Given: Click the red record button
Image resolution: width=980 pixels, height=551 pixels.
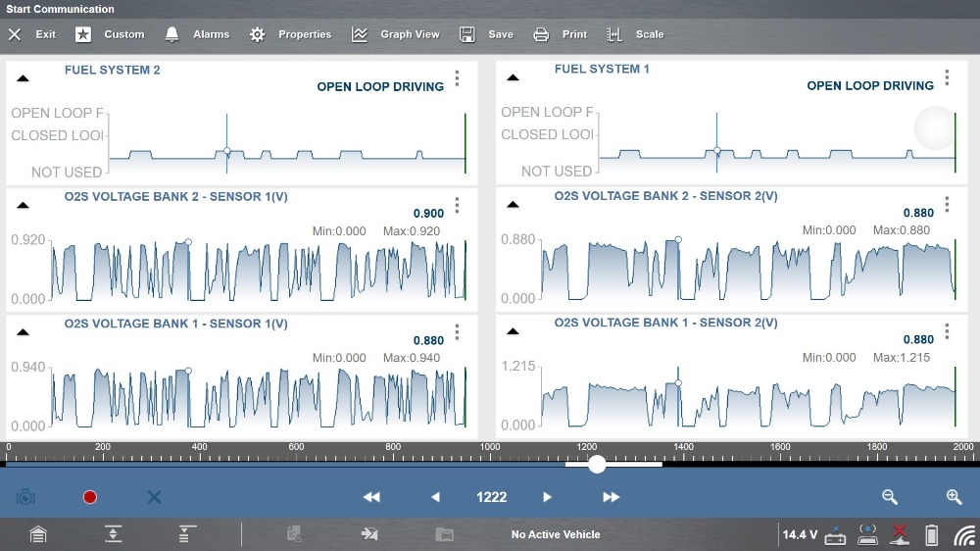Looking at the screenshot, I should (90, 497).
